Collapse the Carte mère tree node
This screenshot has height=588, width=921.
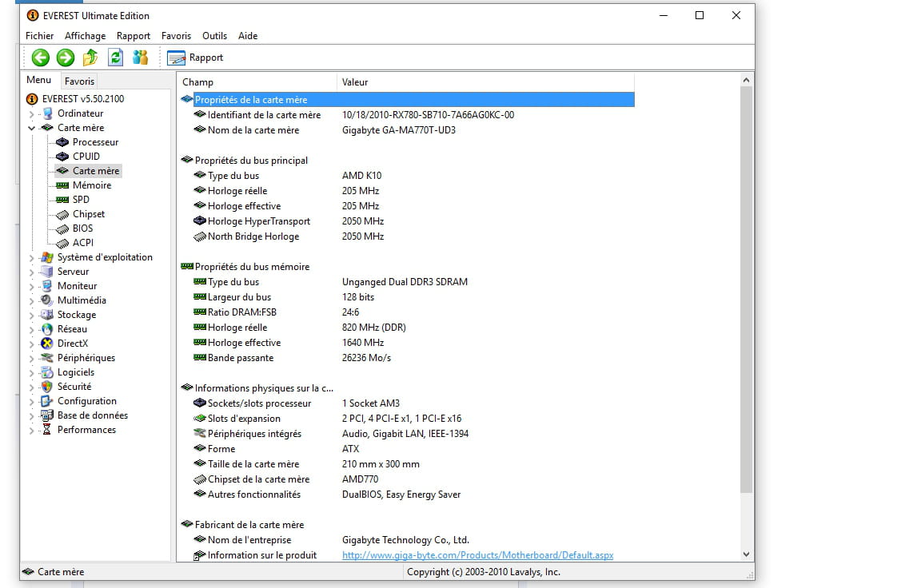pos(32,128)
